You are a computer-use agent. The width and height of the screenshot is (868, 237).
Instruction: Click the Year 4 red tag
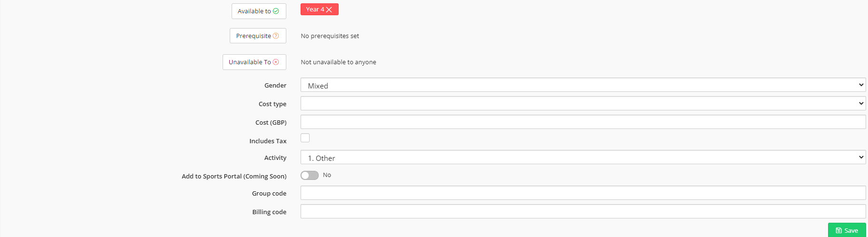point(319,10)
